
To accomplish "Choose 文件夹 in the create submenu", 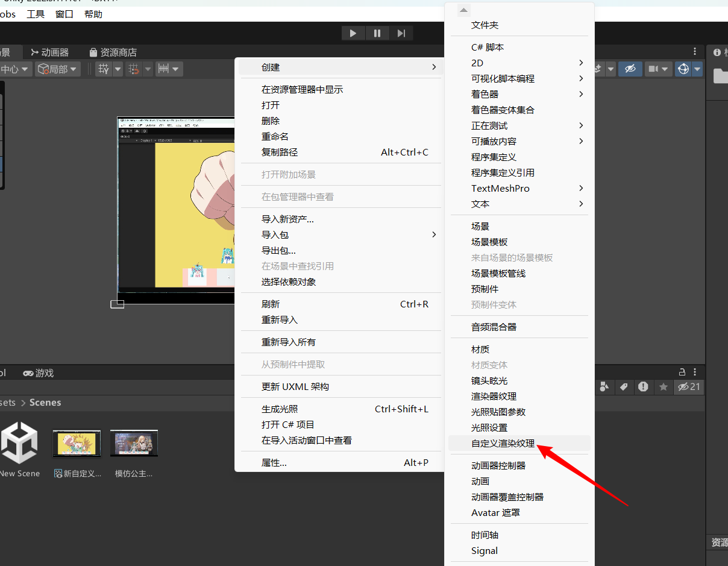I will point(519,25).
